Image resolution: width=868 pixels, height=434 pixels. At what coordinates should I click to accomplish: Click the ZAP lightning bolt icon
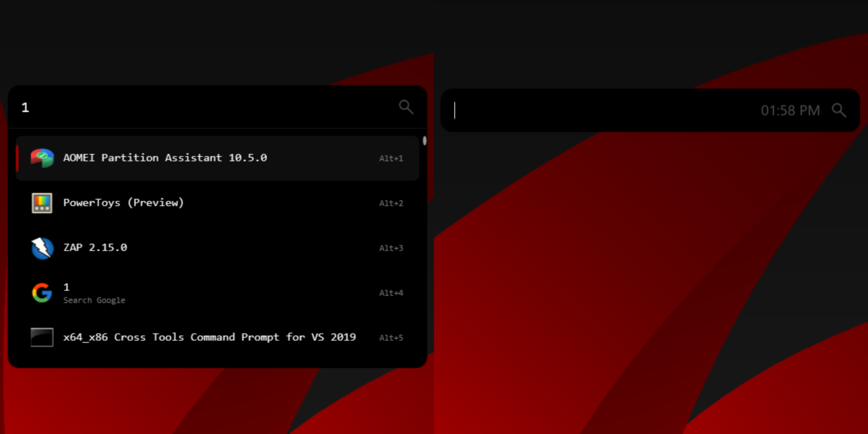click(42, 248)
